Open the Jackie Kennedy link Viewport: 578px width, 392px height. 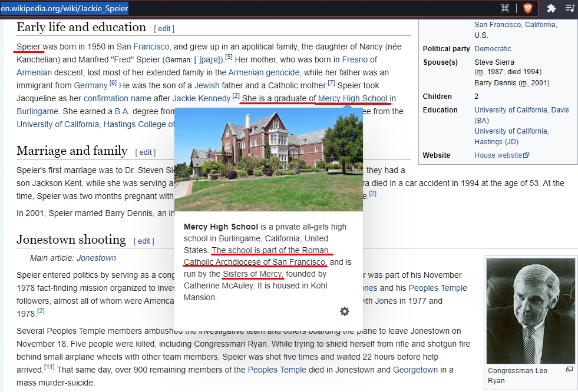[x=202, y=98]
